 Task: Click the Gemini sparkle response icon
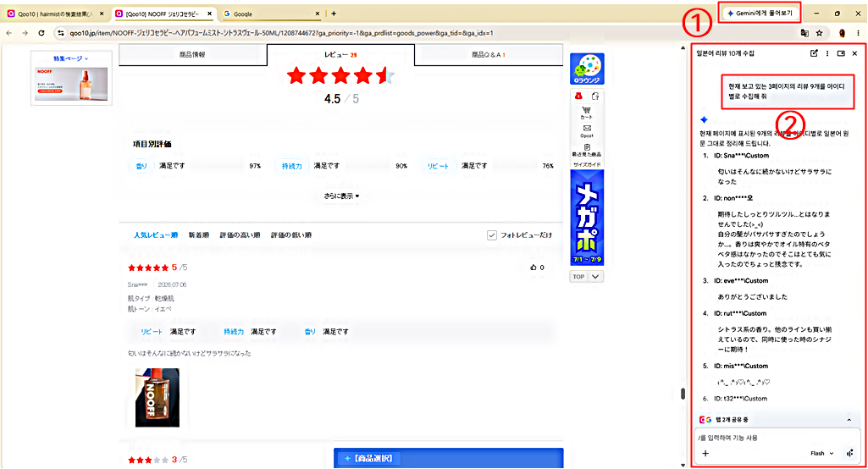coord(705,119)
